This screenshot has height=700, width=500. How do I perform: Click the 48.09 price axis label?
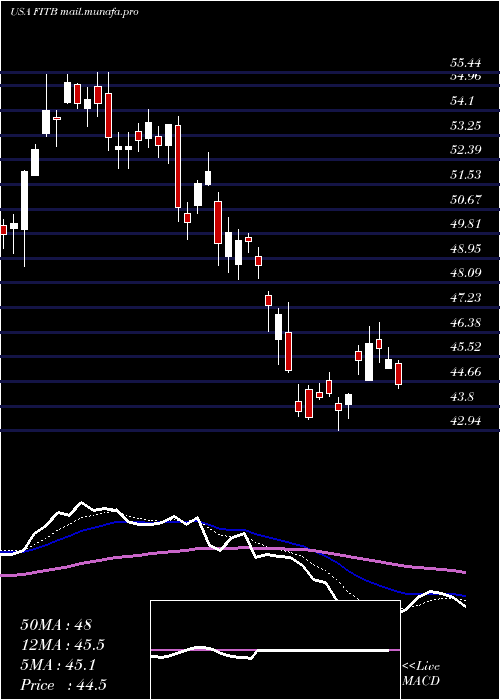coord(465,273)
